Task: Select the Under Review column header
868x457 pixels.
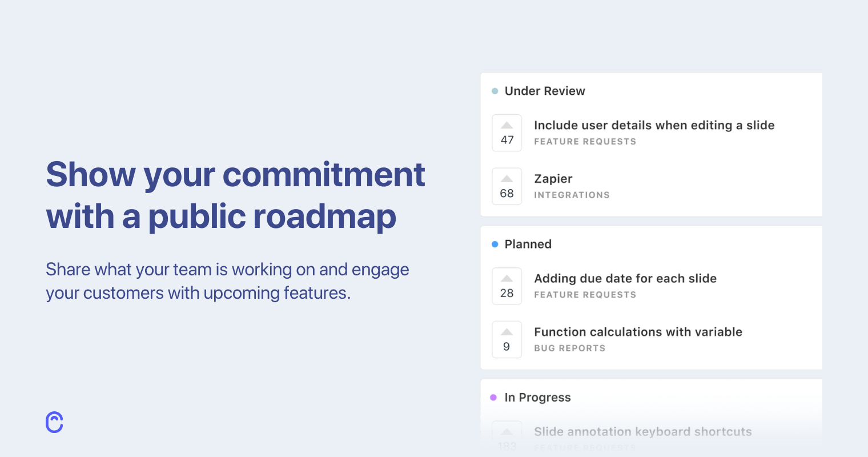Action: coord(545,91)
